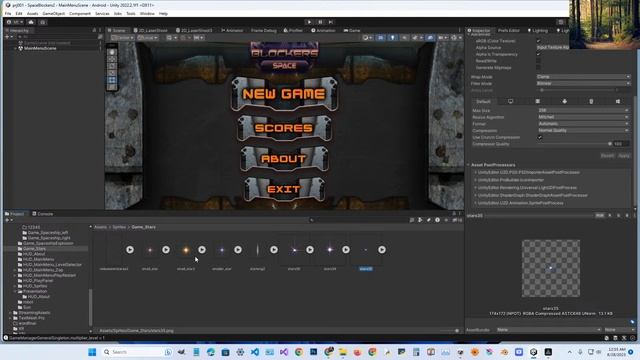Select the Standalone monitor platform tab

pos(510,101)
